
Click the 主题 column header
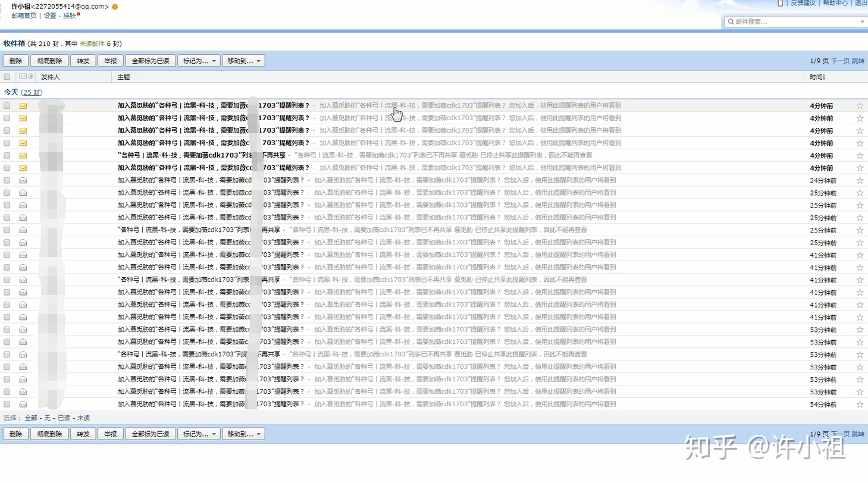(x=124, y=77)
